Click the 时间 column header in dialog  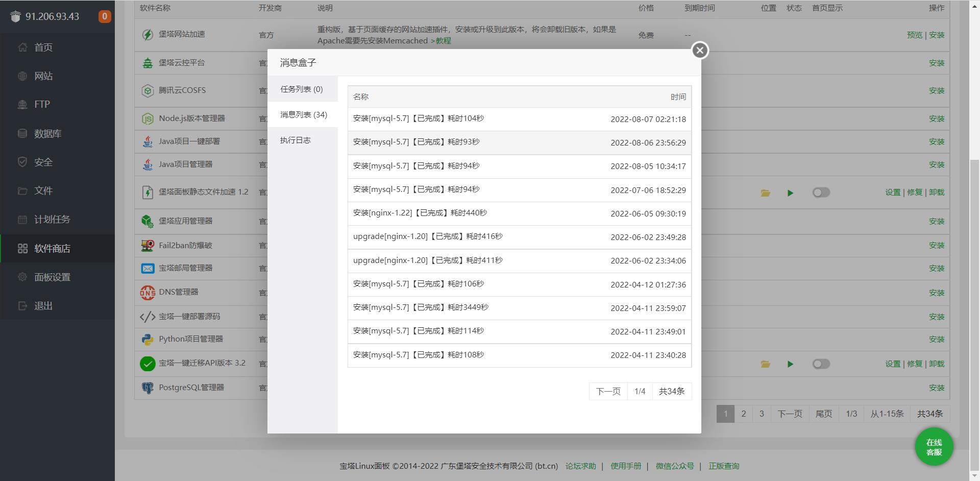tap(678, 97)
